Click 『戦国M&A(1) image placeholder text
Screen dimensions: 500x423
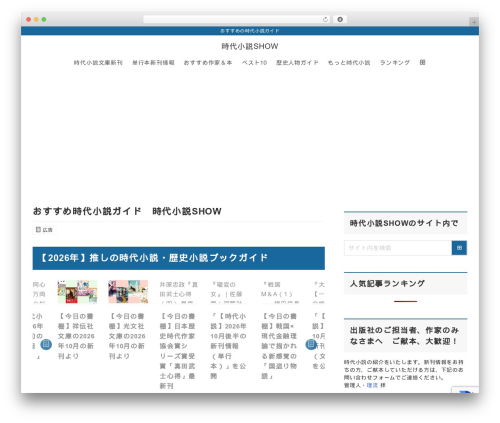pyautogui.click(x=280, y=292)
